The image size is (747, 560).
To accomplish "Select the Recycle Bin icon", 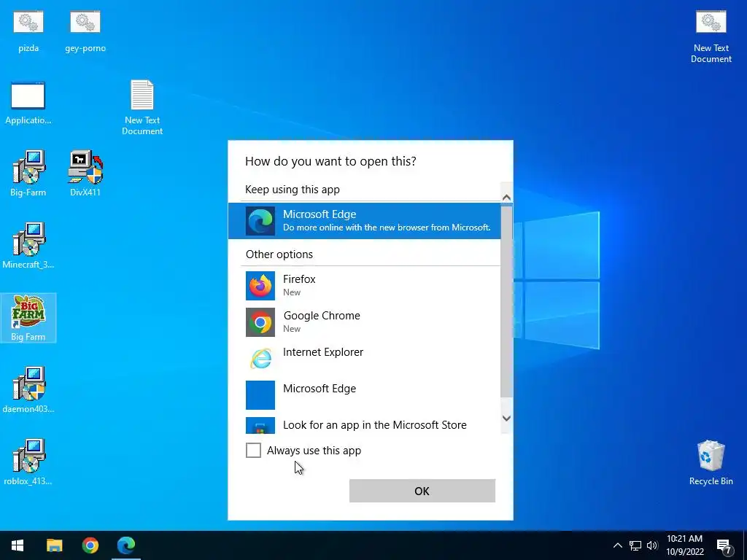I will (711, 463).
